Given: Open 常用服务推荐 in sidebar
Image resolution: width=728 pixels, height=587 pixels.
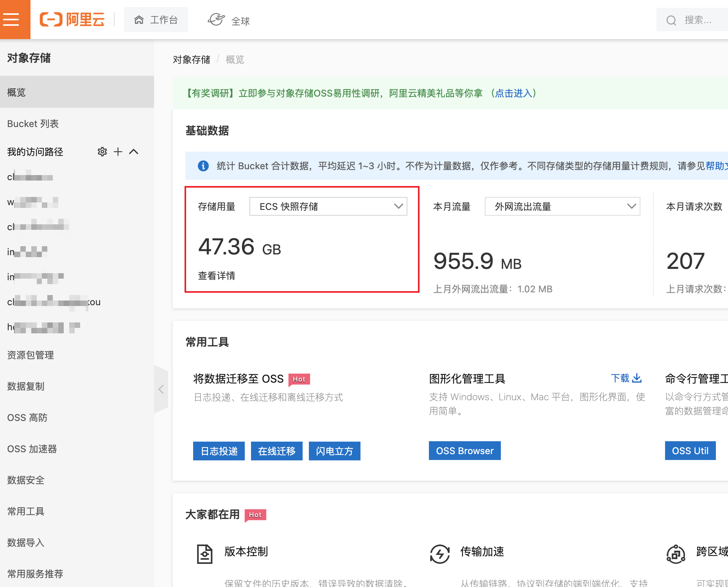Looking at the screenshot, I should point(35,574).
